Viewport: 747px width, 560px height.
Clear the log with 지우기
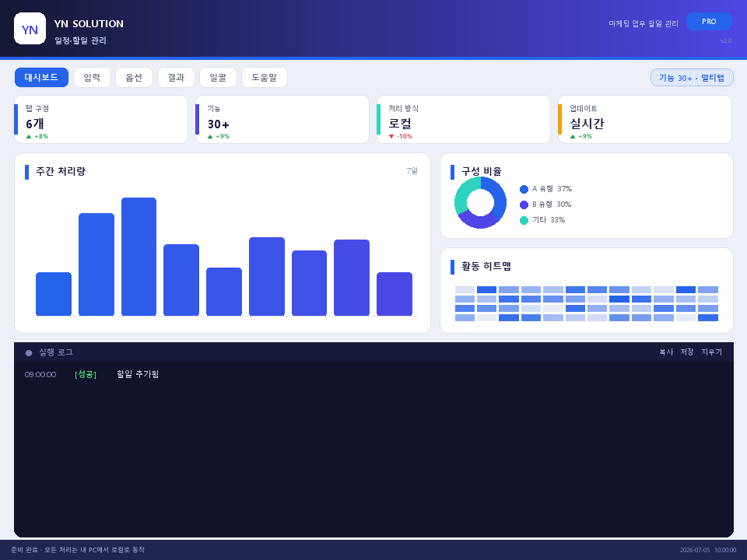point(711,352)
